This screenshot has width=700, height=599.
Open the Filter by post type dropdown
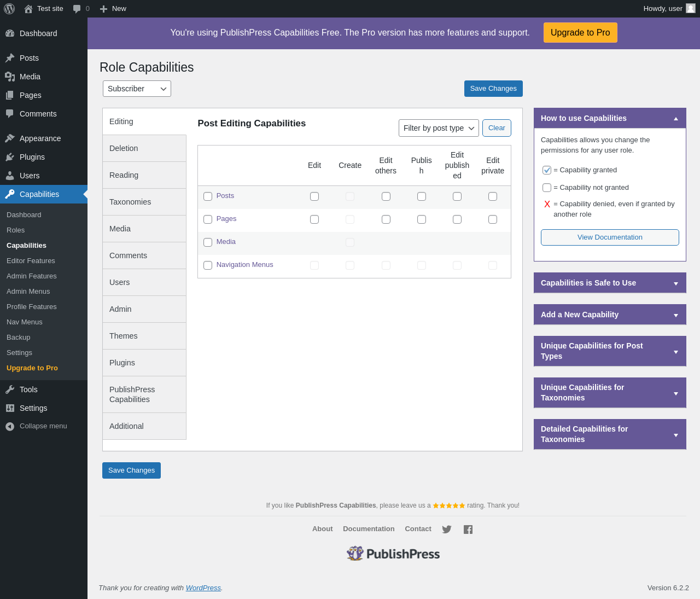[x=439, y=128]
